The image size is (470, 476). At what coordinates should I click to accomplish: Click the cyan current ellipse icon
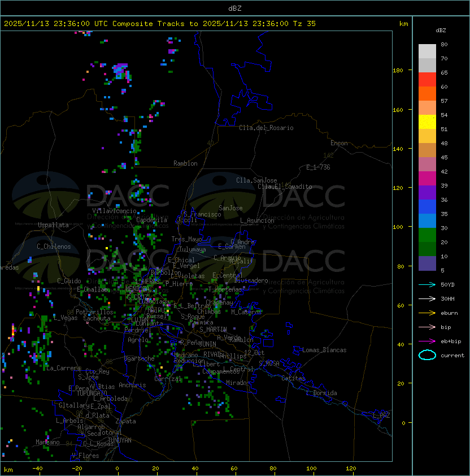pos(427,355)
